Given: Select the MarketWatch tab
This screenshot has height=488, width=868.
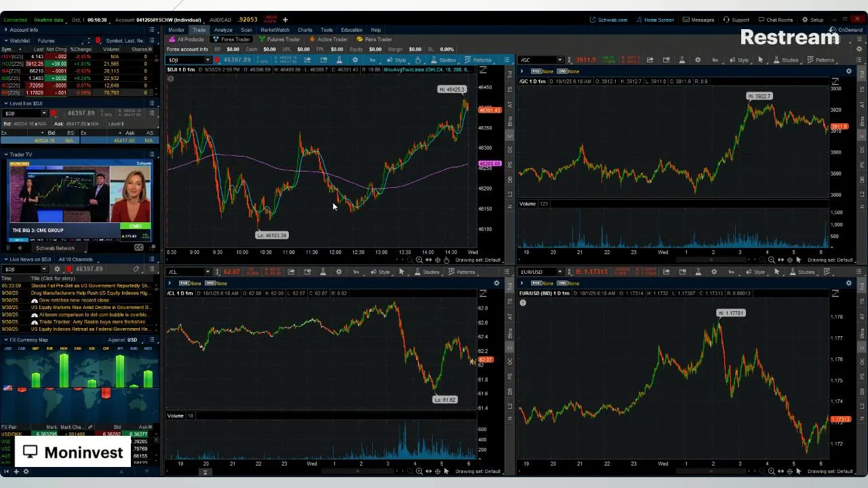Looking at the screenshot, I should point(275,30).
